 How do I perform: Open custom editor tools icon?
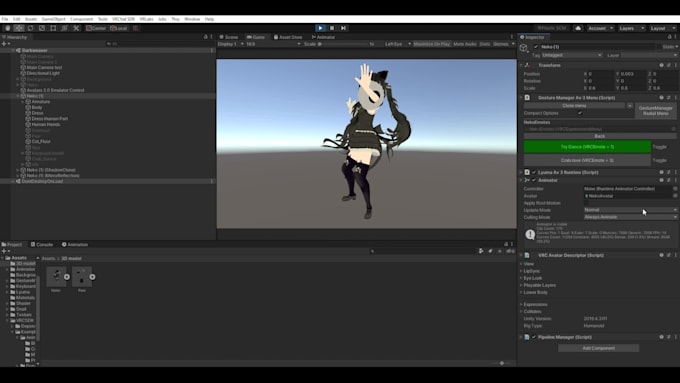pyautogui.click(x=76, y=28)
